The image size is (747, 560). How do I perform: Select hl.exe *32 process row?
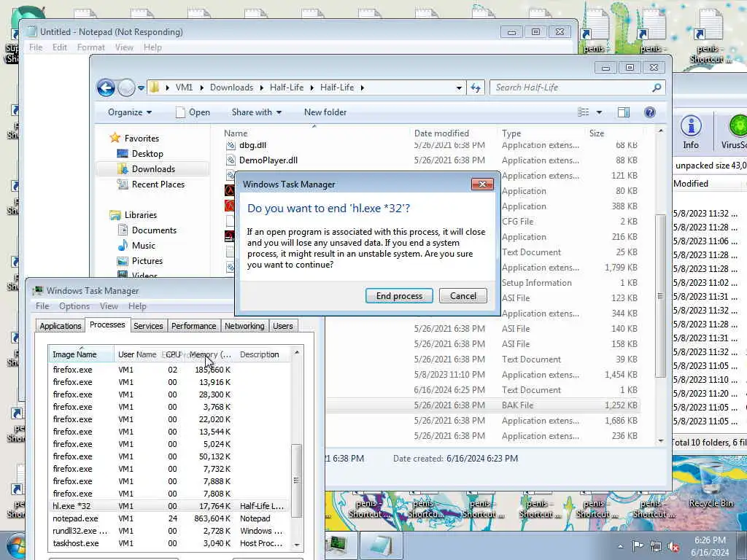click(x=169, y=506)
